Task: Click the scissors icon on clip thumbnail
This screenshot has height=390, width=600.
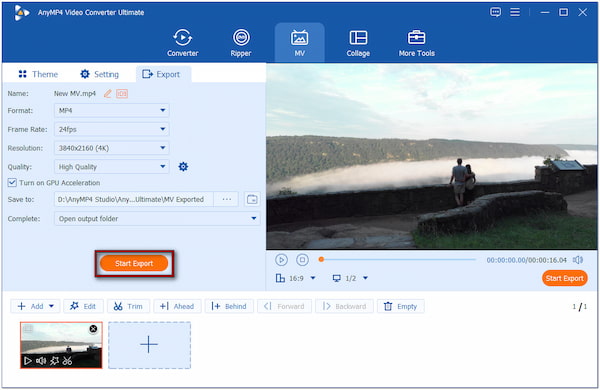Action: (x=67, y=361)
